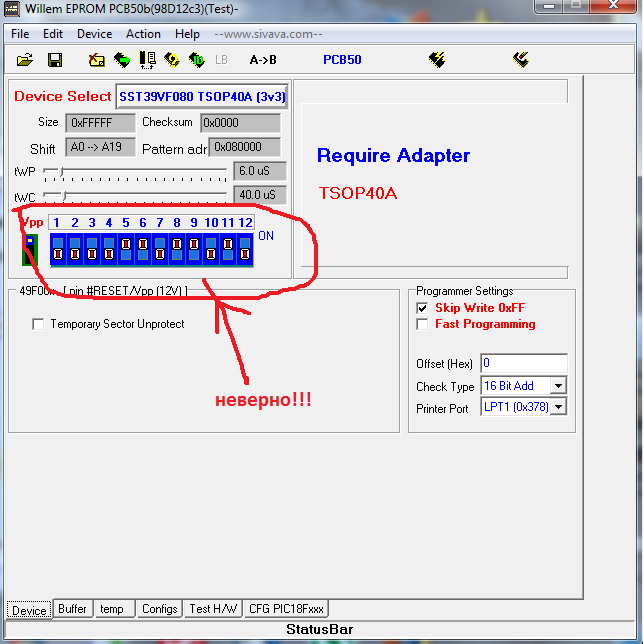
Task: Open the Action menu
Action: click(x=143, y=34)
